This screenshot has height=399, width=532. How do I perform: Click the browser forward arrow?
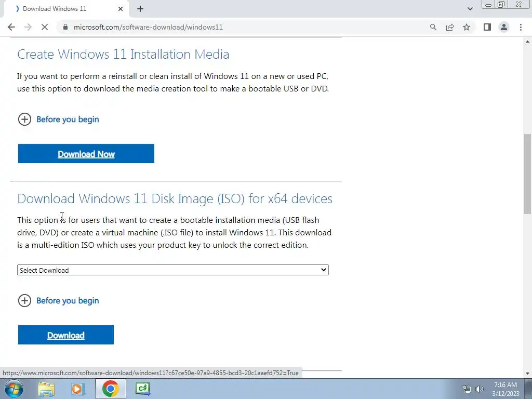pos(28,27)
